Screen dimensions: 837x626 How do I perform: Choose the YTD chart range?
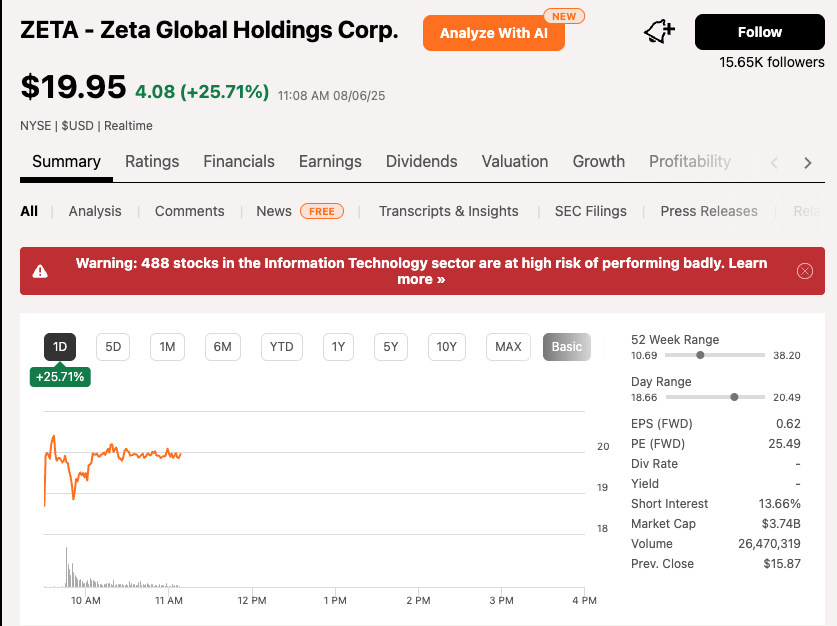pos(281,347)
